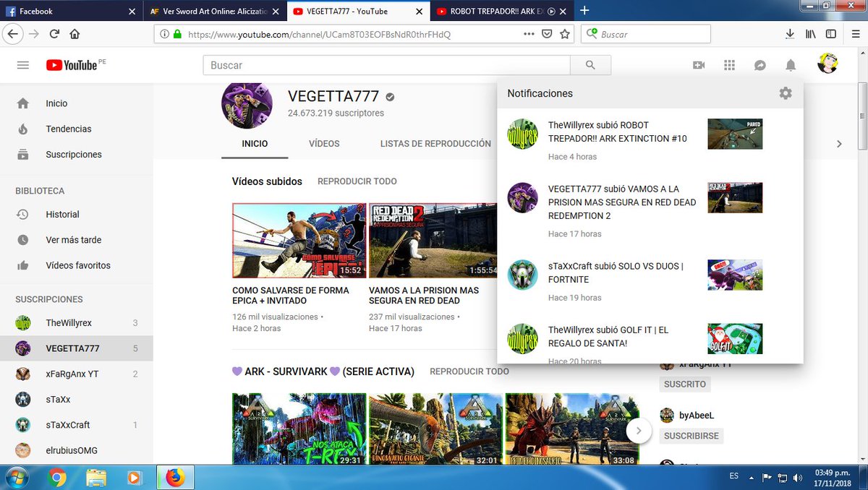This screenshot has width=868, height=490.
Task: Bookmark this page with the star icon
Action: pos(565,34)
